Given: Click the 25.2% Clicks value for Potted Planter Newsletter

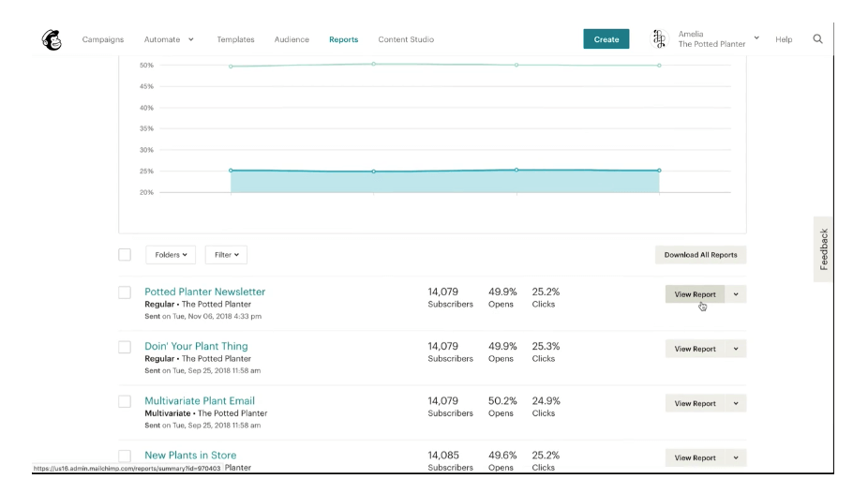Looking at the screenshot, I should 546,292.
